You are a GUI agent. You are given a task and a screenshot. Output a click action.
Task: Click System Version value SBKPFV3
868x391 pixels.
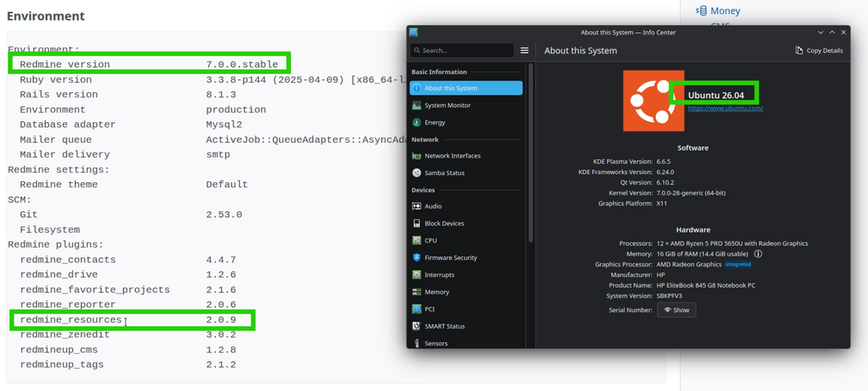(x=669, y=296)
